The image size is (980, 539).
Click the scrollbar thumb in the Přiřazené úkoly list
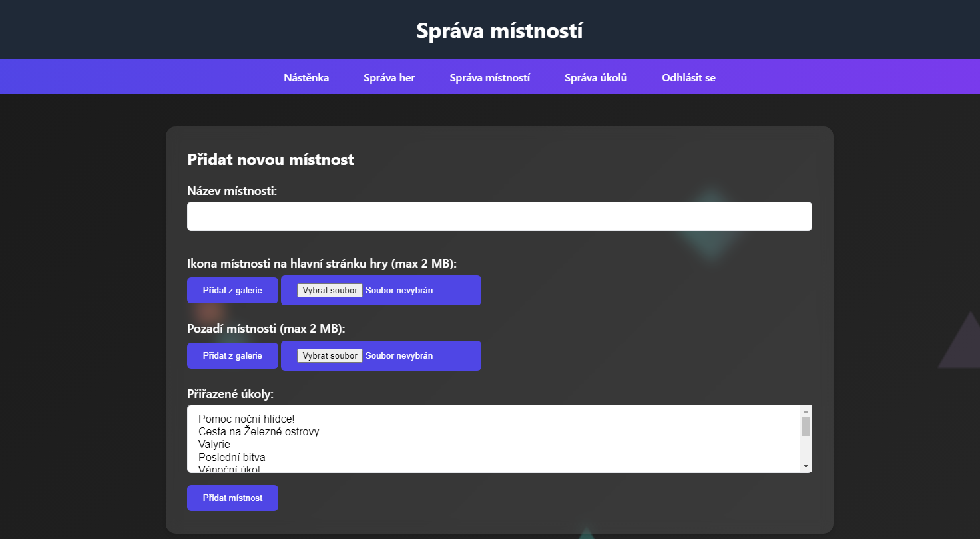tap(806, 426)
